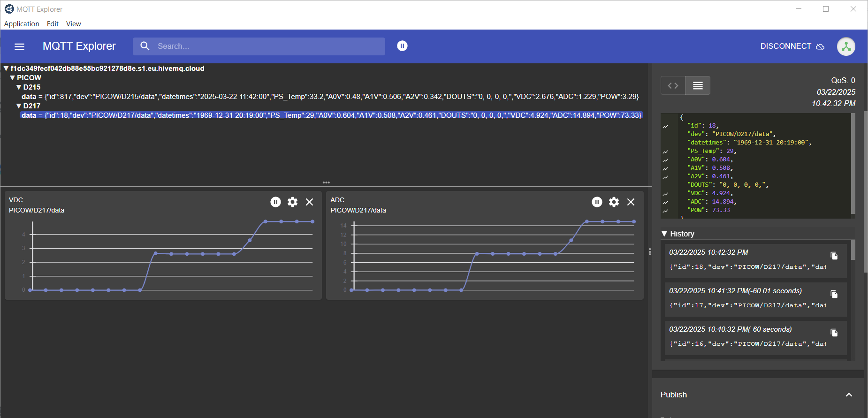Click the ADC chart title
Viewport: 868px width, 418px height.
(x=337, y=200)
